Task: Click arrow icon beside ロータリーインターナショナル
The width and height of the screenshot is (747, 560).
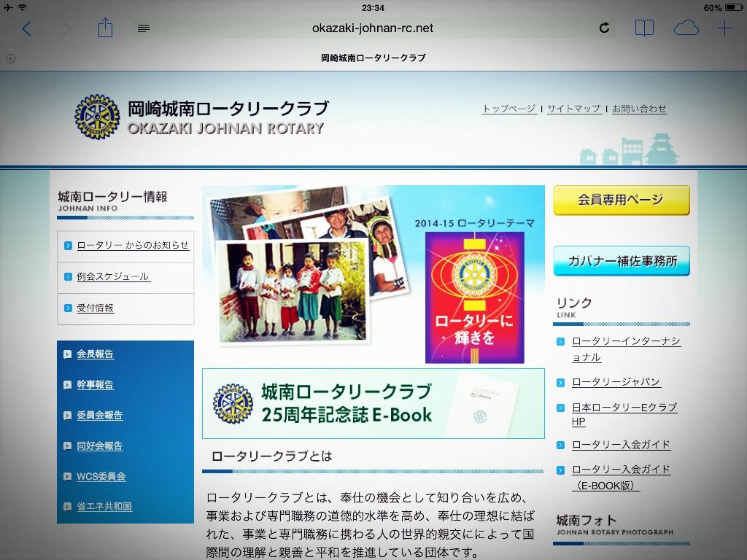Action: coord(561,341)
